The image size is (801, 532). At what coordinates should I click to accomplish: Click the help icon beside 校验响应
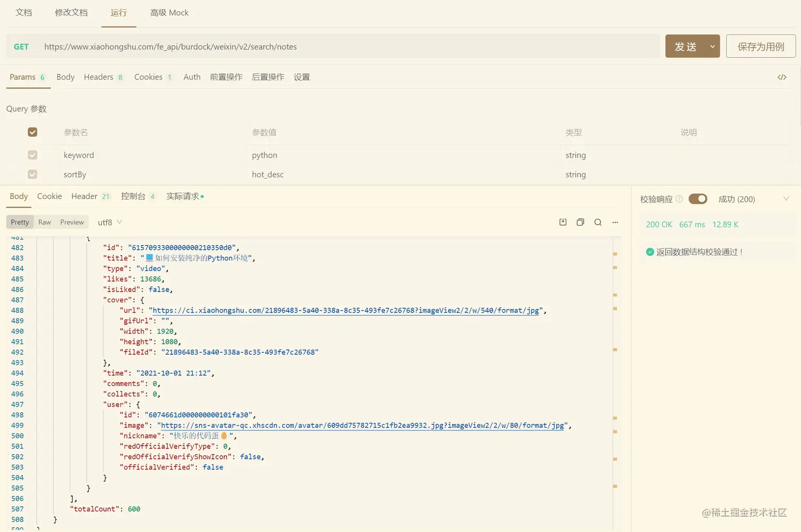679,199
